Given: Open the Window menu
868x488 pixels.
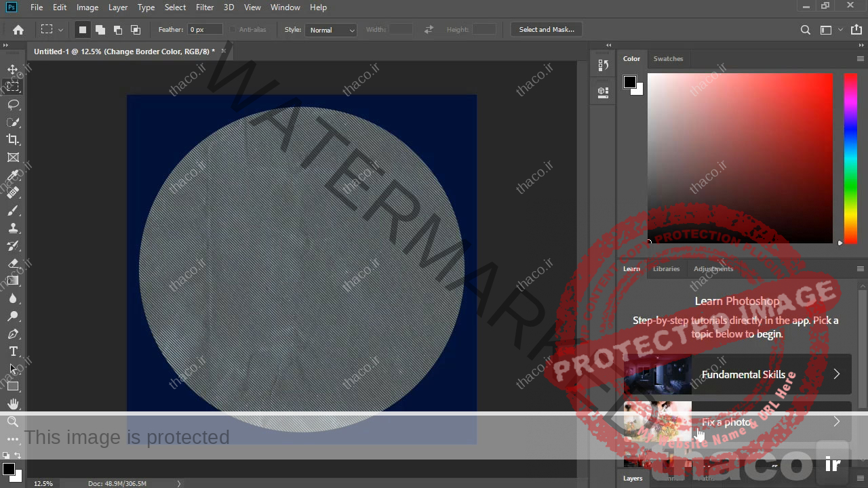Looking at the screenshot, I should coord(285,7).
